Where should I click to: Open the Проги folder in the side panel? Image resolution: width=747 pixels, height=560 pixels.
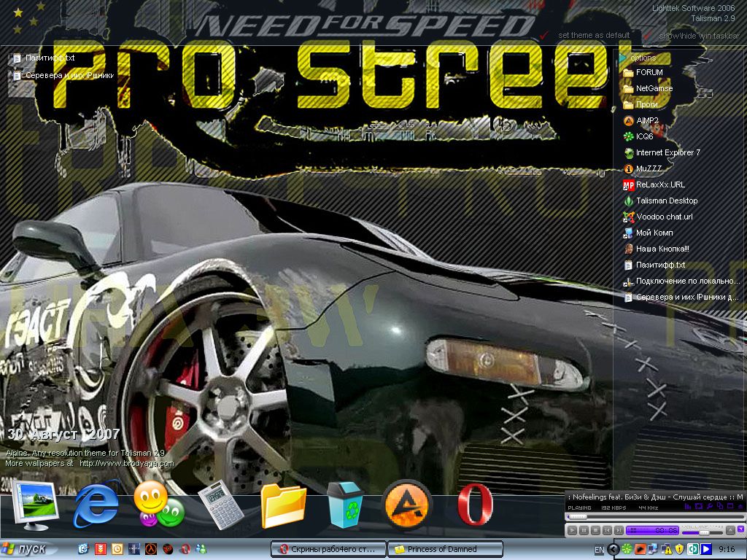[x=640, y=105]
